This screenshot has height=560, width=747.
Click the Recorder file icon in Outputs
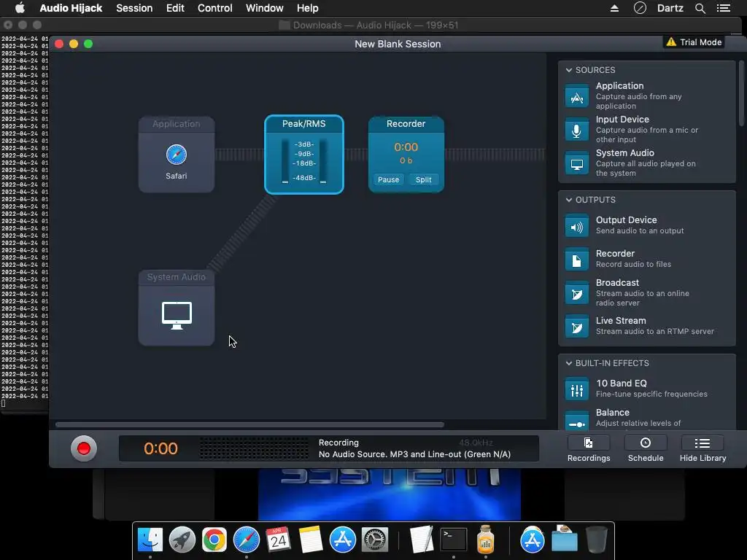(576, 260)
